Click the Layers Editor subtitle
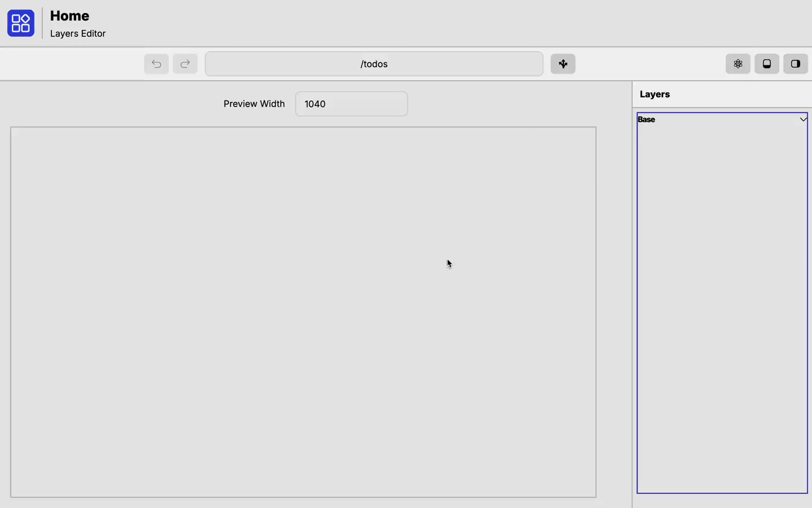 pos(78,34)
